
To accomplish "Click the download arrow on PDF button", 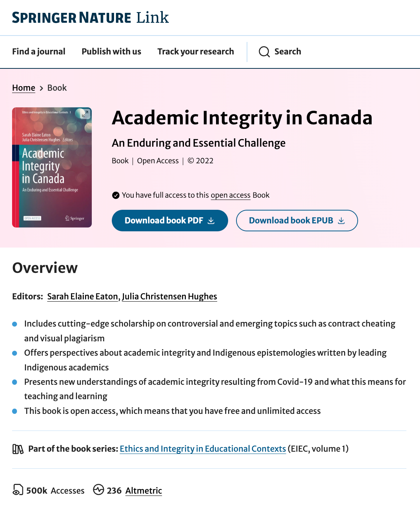I will (x=211, y=221).
